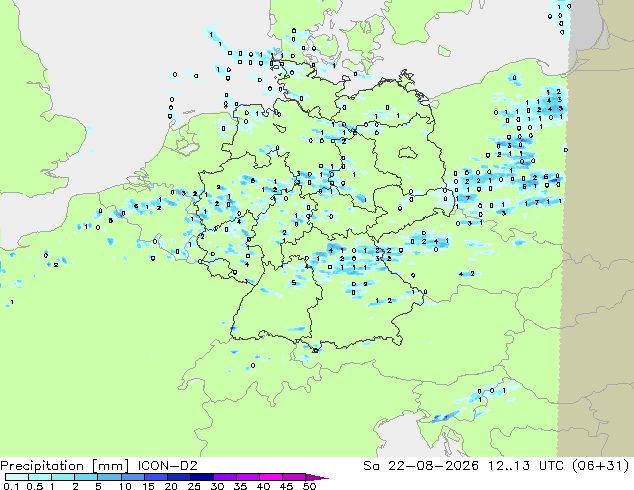Image resolution: width=634 pixels, height=490 pixels.
Task: Click the legend scale label '20'
Action: (171, 486)
